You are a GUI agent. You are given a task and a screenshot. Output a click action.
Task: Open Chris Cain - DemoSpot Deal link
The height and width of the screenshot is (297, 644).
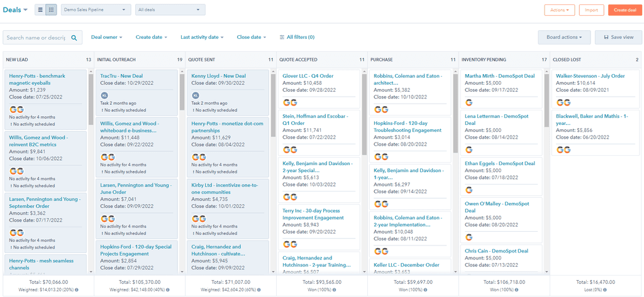[x=497, y=251]
